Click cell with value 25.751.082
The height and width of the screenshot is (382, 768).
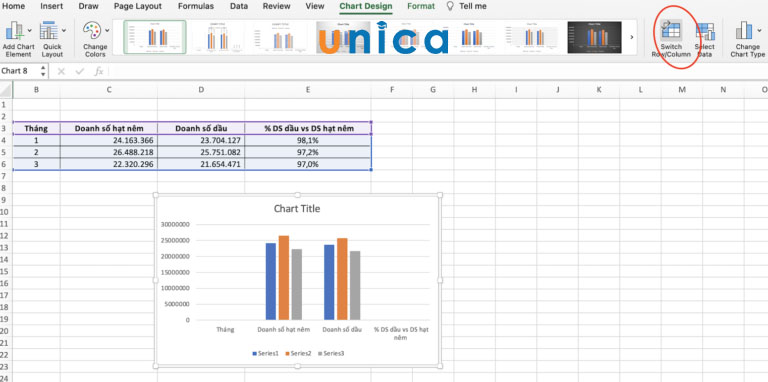201,152
